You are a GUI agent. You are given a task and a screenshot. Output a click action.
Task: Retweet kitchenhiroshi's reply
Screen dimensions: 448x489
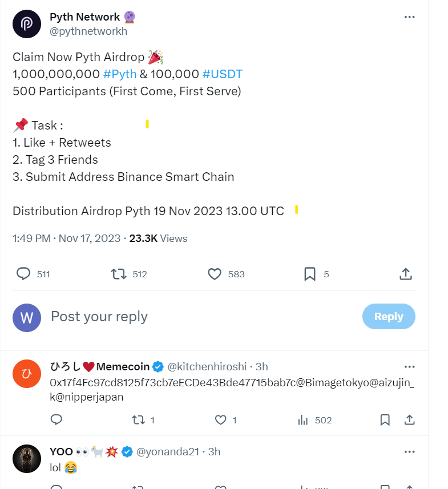138,421
